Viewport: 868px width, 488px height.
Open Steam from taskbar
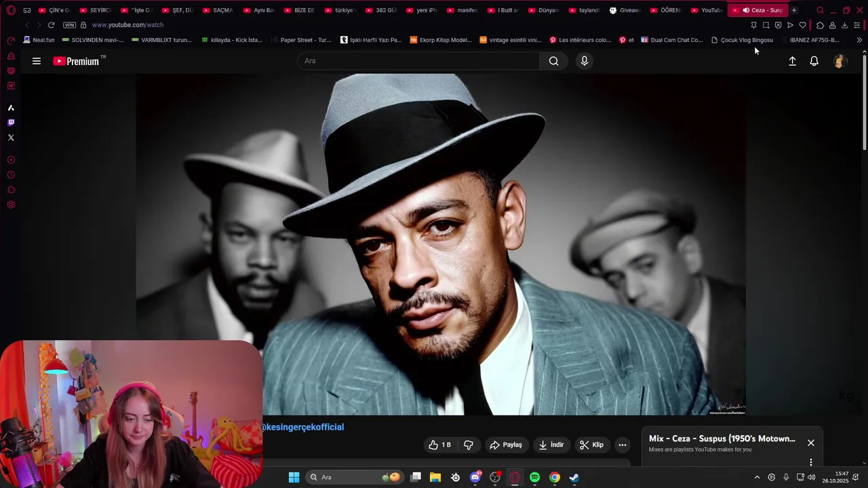coord(574,477)
